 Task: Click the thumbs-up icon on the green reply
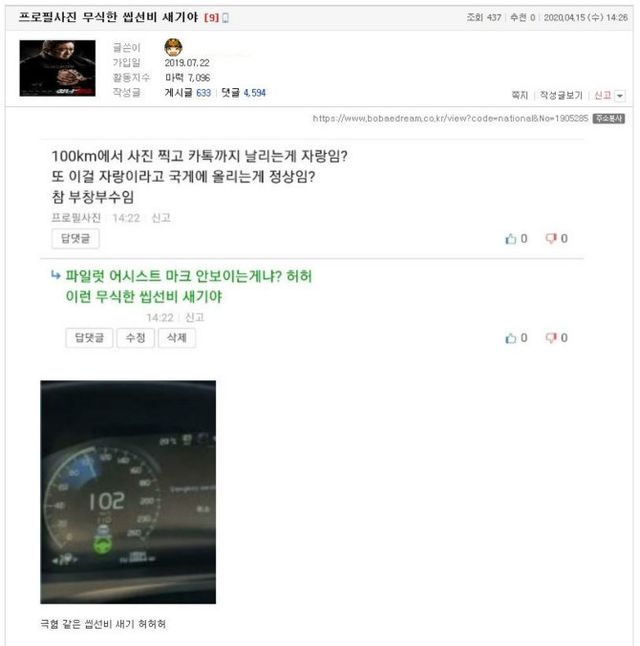point(511,338)
